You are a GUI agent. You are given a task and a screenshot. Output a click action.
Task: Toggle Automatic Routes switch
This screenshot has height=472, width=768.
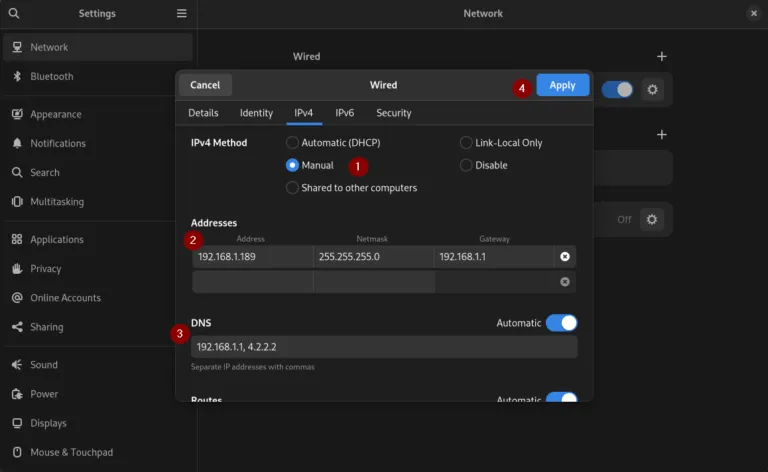coord(561,397)
